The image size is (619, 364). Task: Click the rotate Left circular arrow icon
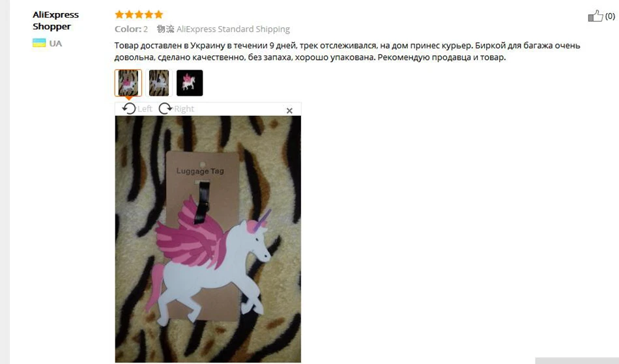click(129, 109)
